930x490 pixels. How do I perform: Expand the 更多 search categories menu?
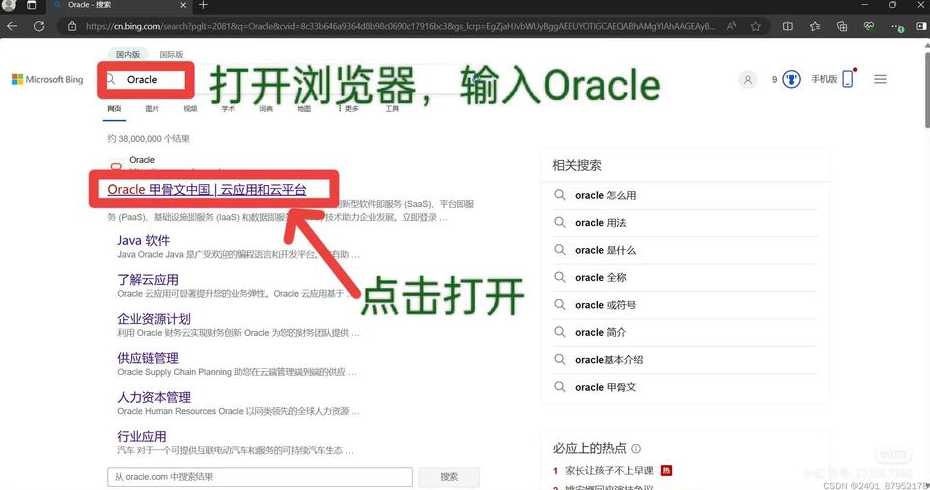(x=349, y=109)
